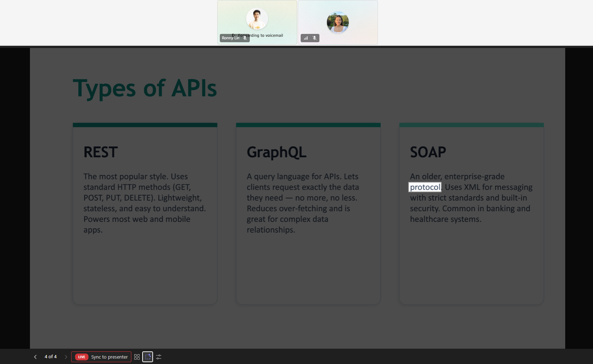Click the '4 of 4' slide counter

[51, 357]
